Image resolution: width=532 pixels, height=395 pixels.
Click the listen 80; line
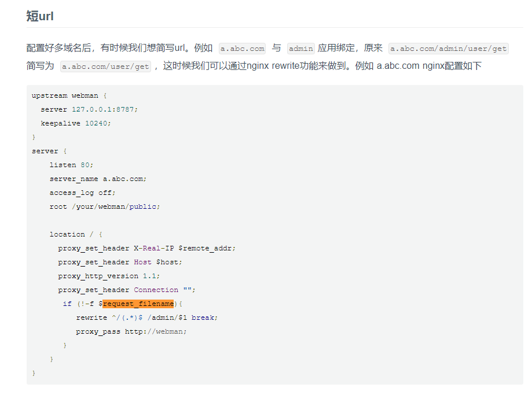[x=71, y=165]
